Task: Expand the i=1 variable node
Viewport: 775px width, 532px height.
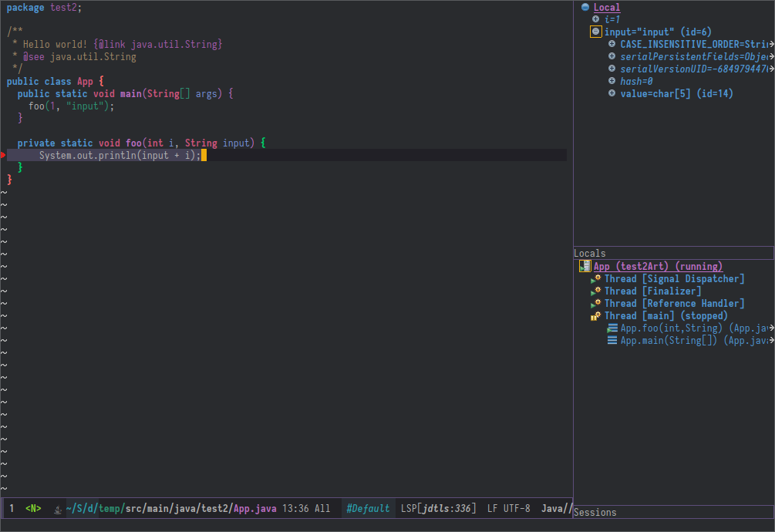Action: [x=595, y=19]
